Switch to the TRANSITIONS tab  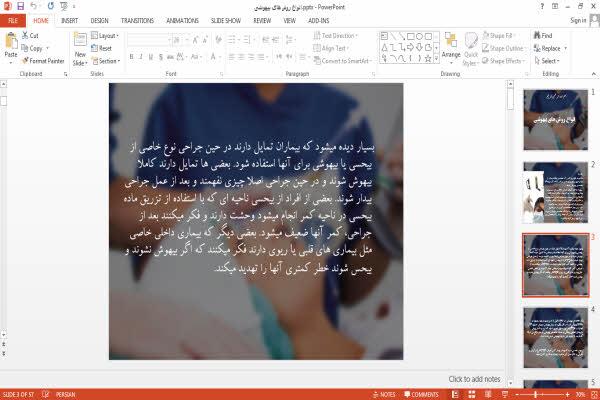[x=137, y=21]
